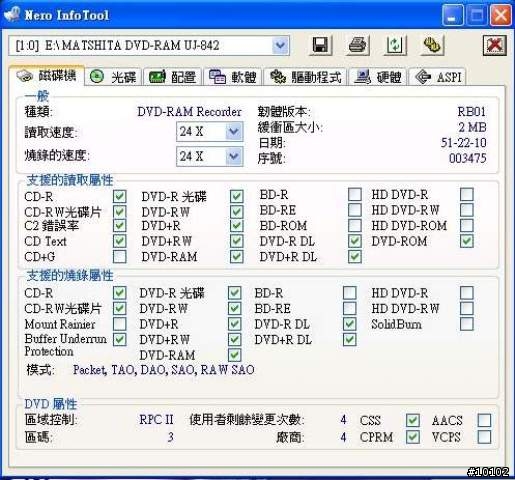Switch to the 軟體 software tab
Image resolution: width=515 pixels, height=480 pixels.
click(x=233, y=77)
